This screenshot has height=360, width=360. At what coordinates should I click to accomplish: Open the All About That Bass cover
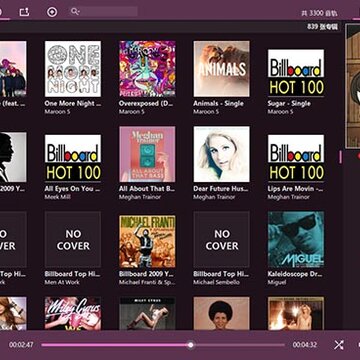pyautogui.click(x=147, y=154)
